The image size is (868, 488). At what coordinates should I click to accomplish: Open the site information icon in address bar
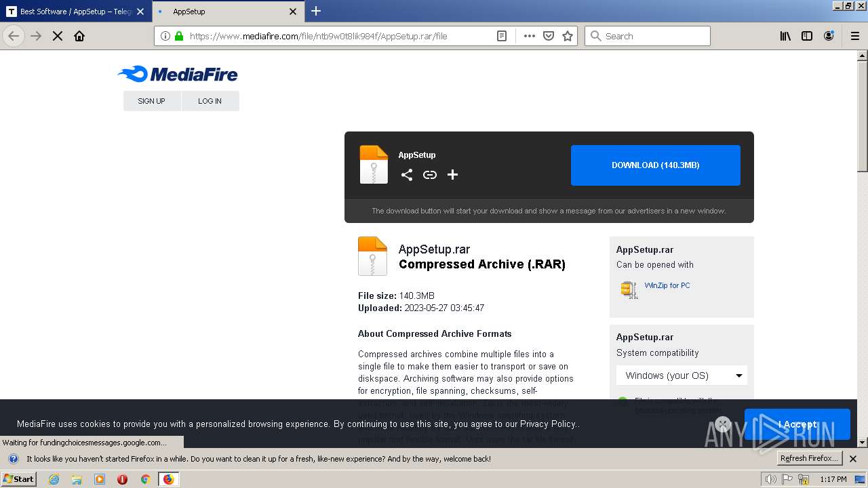click(165, 36)
